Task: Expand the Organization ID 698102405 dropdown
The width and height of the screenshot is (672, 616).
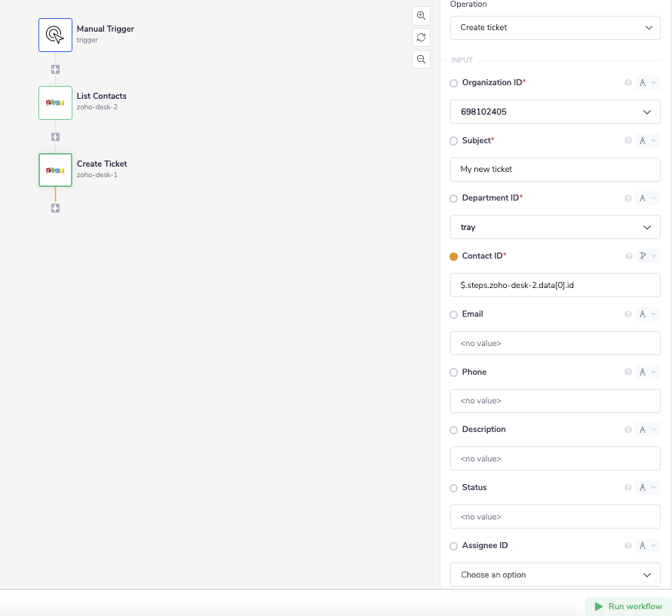Action: (555, 112)
